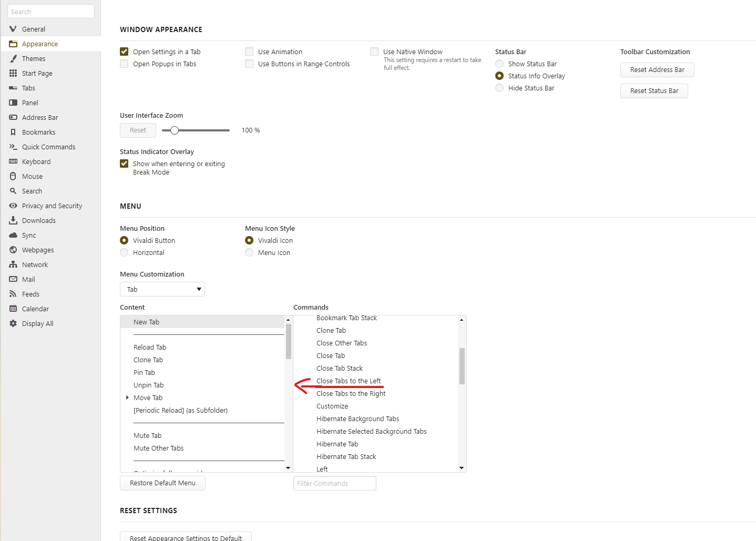Image resolution: width=756 pixels, height=541 pixels.
Task: Open the Downloads icon in sidebar
Action: point(13,220)
